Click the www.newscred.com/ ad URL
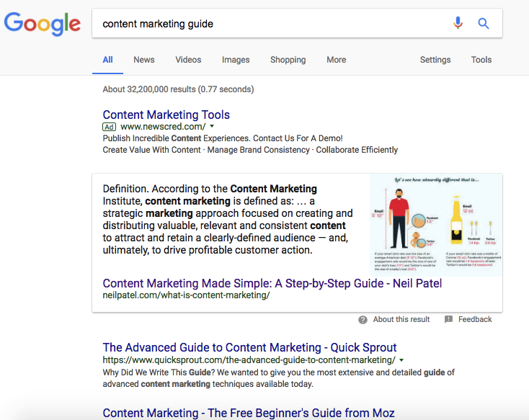The width and height of the screenshot is (529, 420). click(x=163, y=127)
